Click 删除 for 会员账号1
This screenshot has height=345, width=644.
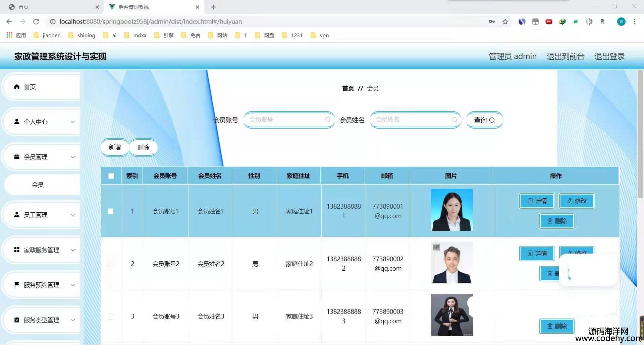(557, 221)
